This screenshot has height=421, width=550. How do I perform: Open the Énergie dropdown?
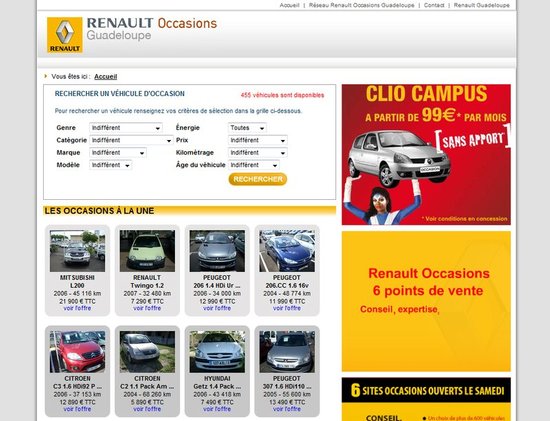tap(247, 128)
